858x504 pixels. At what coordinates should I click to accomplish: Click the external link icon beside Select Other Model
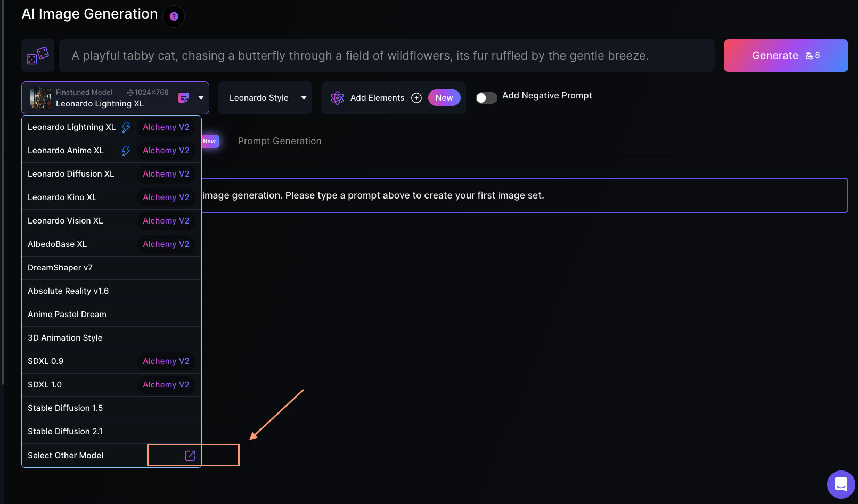pyautogui.click(x=190, y=456)
